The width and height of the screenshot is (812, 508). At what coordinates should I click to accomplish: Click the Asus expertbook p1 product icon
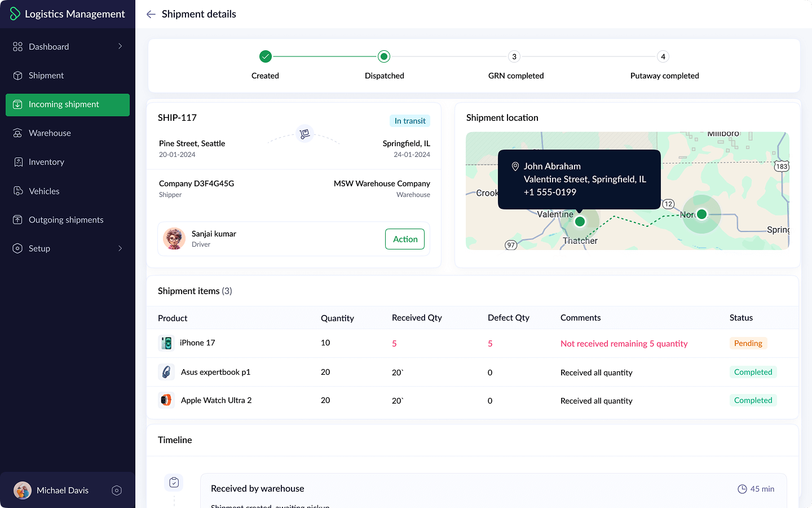click(x=166, y=372)
